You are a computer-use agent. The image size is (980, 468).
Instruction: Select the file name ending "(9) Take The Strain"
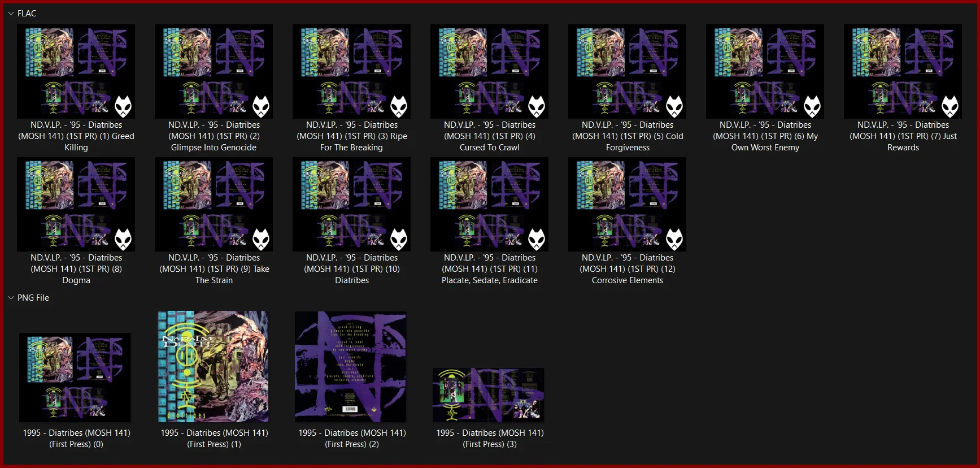[x=214, y=269]
